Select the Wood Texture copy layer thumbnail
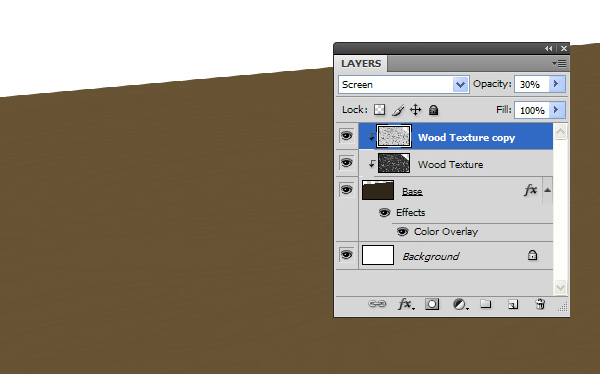The width and height of the screenshot is (600, 374). [x=394, y=136]
